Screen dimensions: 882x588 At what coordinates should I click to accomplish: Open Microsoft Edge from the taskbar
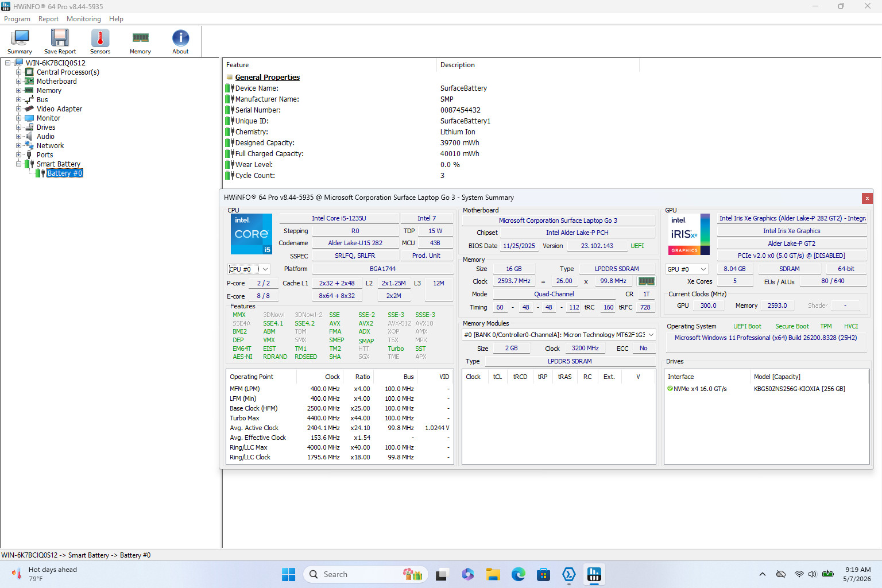click(519, 574)
